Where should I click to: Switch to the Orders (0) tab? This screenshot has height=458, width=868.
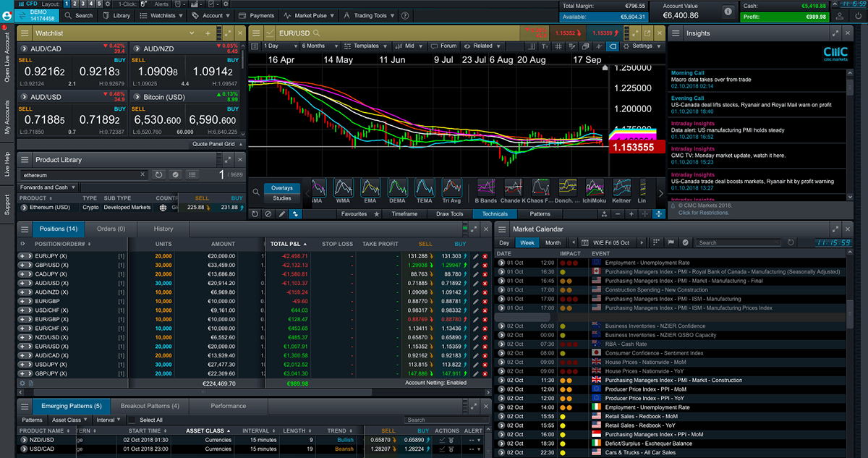pyautogui.click(x=111, y=229)
